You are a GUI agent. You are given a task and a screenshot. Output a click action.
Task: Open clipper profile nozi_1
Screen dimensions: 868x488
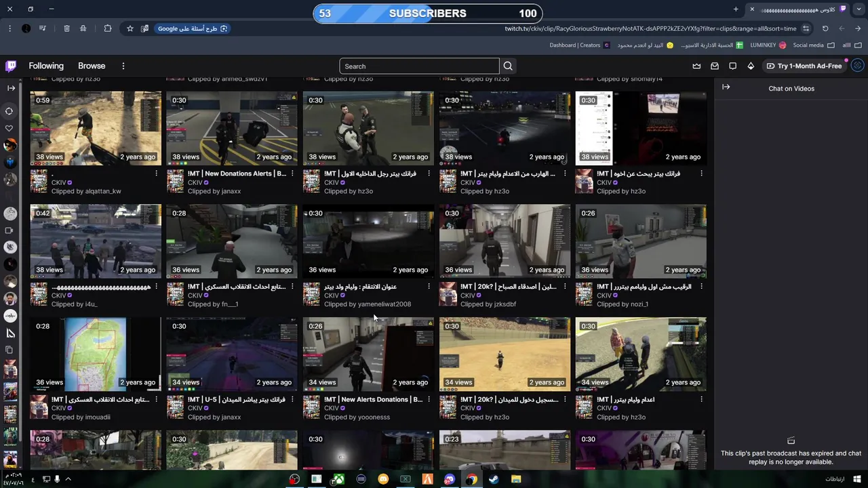coord(639,304)
